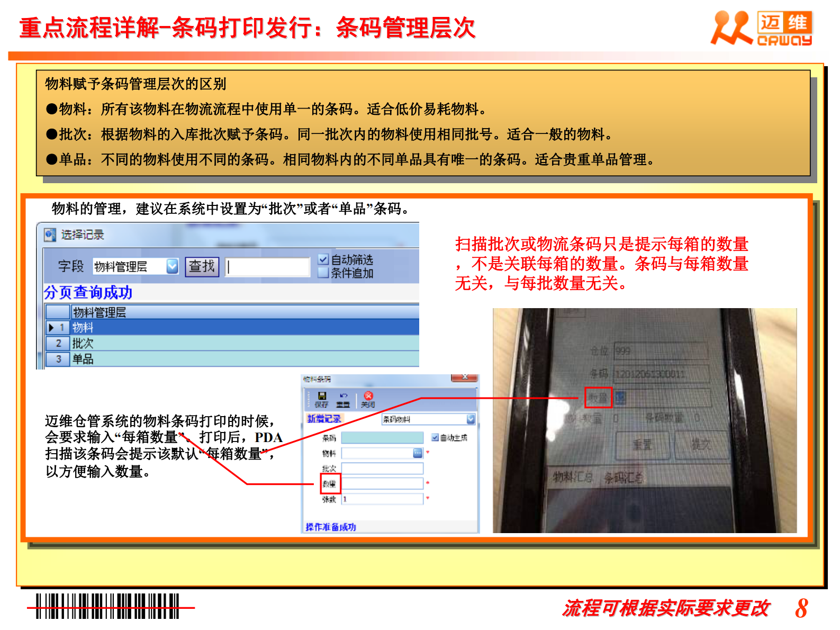Select row 2 批次 in the list

[x=232, y=343]
